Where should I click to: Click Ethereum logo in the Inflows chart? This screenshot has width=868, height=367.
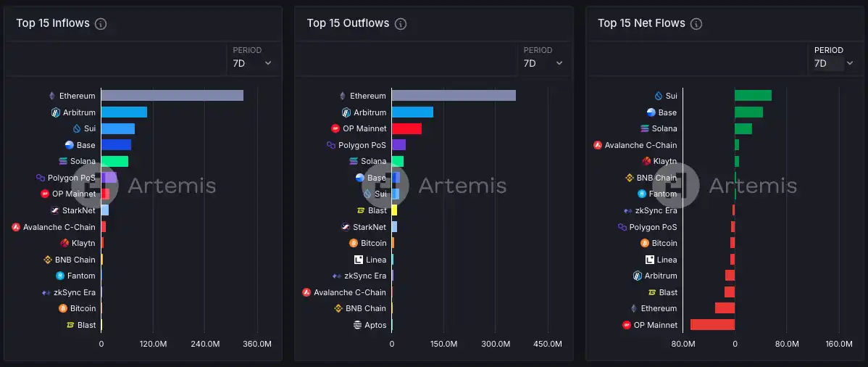coord(51,96)
